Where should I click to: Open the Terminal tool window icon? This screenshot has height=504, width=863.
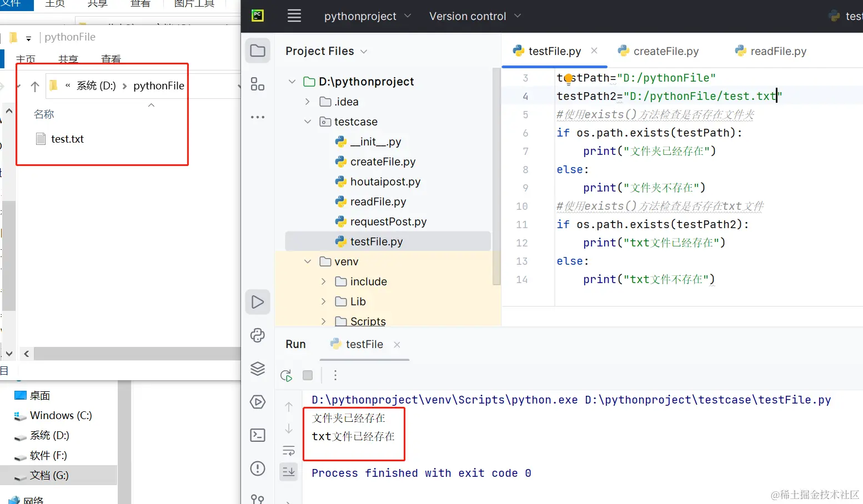pyautogui.click(x=258, y=435)
